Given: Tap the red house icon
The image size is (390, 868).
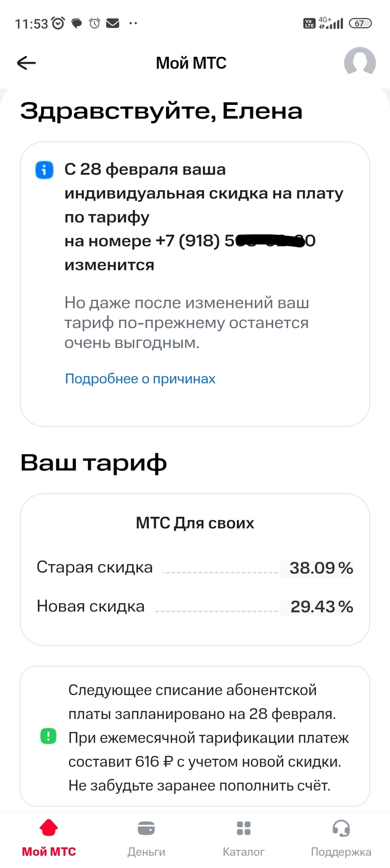Looking at the screenshot, I should (49, 827).
